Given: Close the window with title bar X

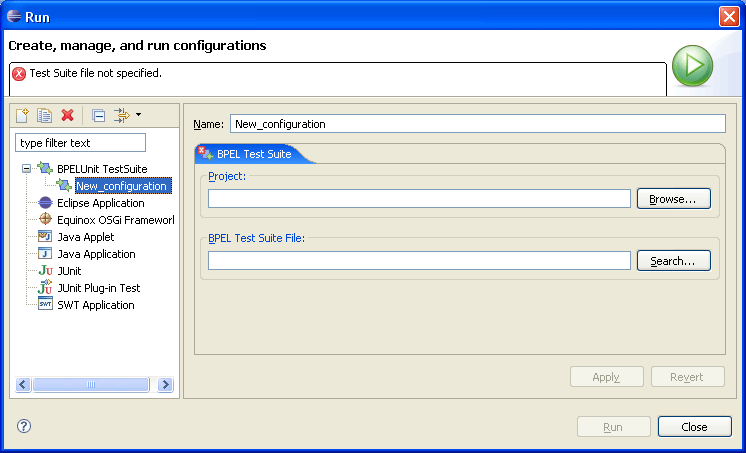Looking at the screenshot, I should [x=729, y=17].
